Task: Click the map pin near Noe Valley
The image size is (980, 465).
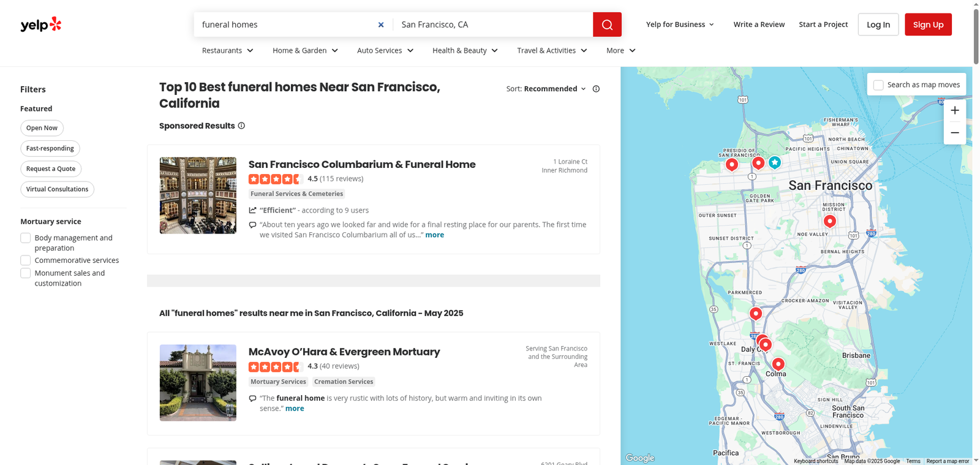Action: [x=830, y=221]
